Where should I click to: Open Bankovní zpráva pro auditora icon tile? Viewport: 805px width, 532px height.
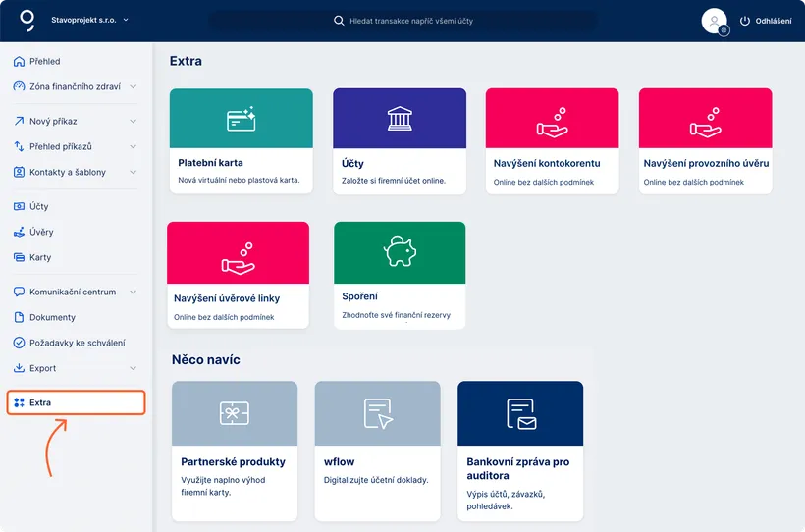tap(520, 413)
